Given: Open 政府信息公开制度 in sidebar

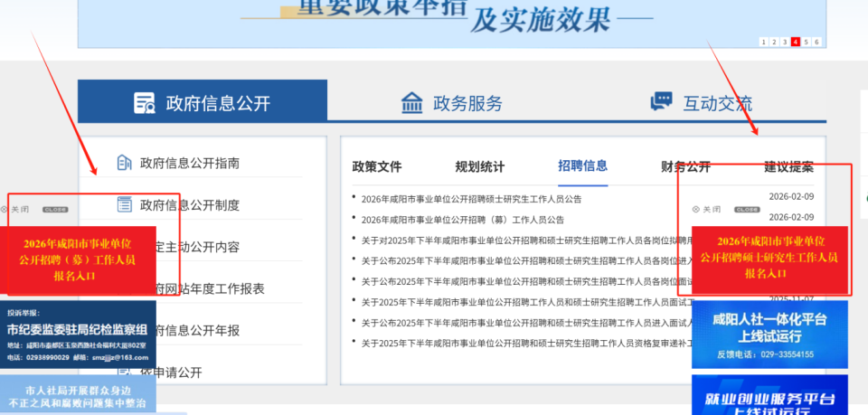Looking at the screenshot, I should pos(190,205).
